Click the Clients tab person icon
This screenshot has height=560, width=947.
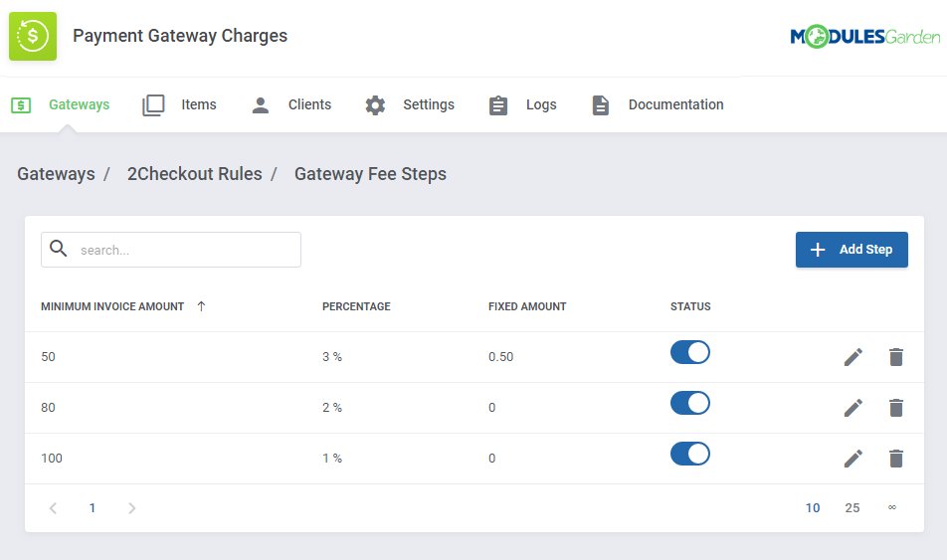click(261, 105)
